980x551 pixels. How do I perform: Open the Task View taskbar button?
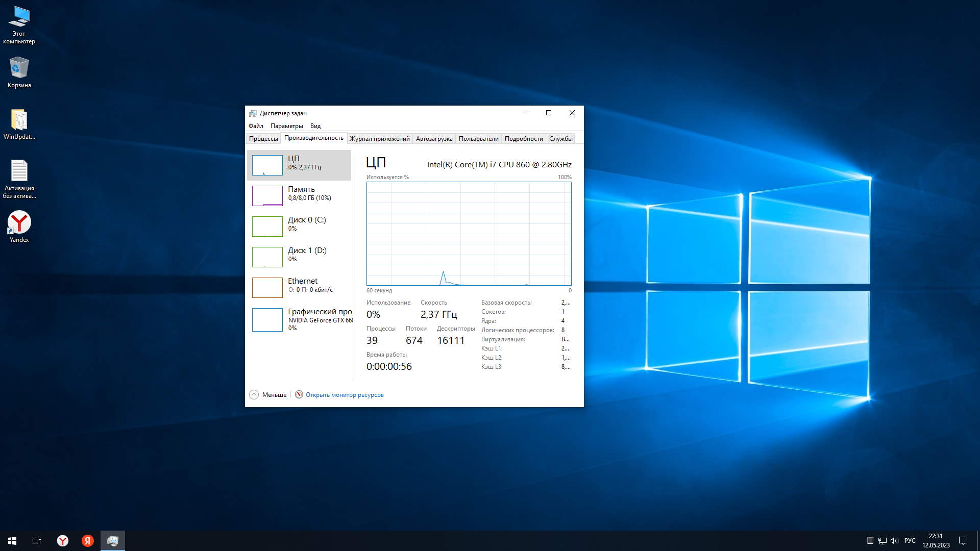[37, 541]
